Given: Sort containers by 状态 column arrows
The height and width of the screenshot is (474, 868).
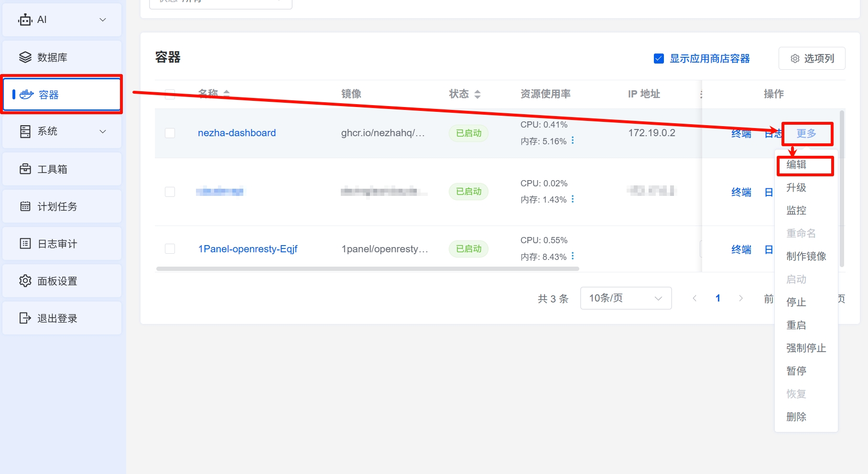Looking at the screenshot, I should point(477,94).
